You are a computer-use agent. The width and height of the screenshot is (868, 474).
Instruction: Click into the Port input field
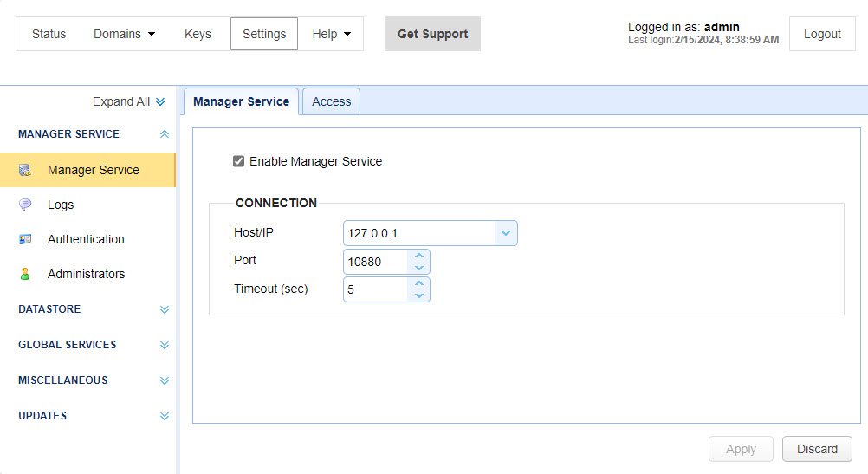coord(375,262)
